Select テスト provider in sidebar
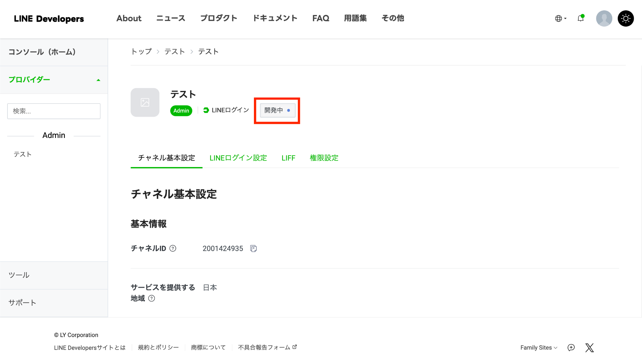The image size is (642, 364). [23, 154]
